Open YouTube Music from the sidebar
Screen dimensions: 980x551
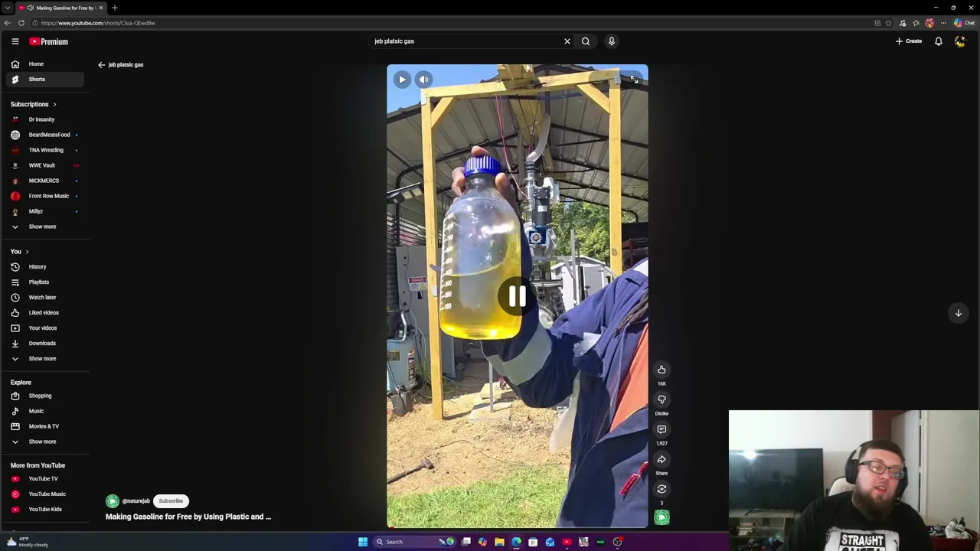[x=46, y=494]
